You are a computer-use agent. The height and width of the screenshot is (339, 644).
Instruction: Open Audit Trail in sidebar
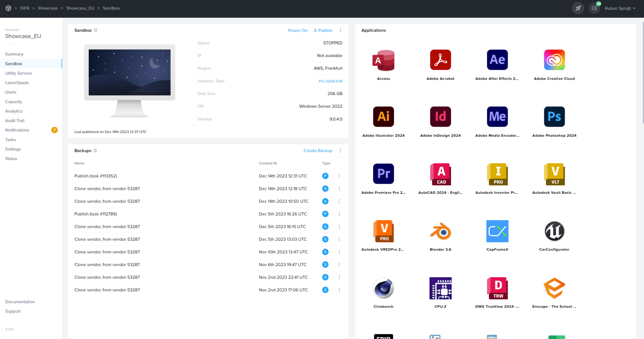15,121
